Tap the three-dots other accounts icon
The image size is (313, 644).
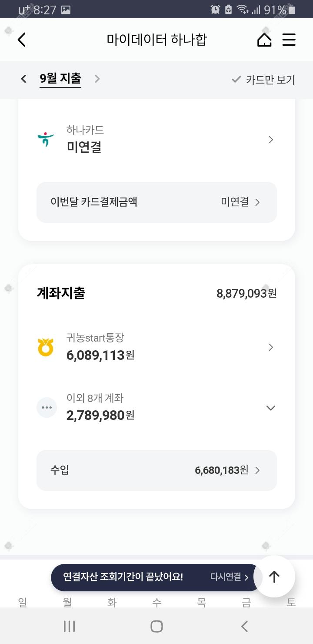47,408
